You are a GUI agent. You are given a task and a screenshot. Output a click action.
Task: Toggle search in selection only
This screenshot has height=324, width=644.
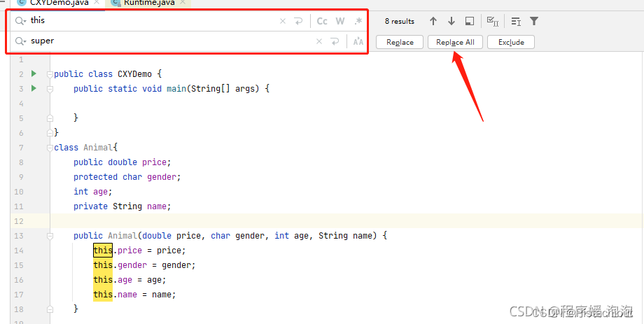(516, 22)
